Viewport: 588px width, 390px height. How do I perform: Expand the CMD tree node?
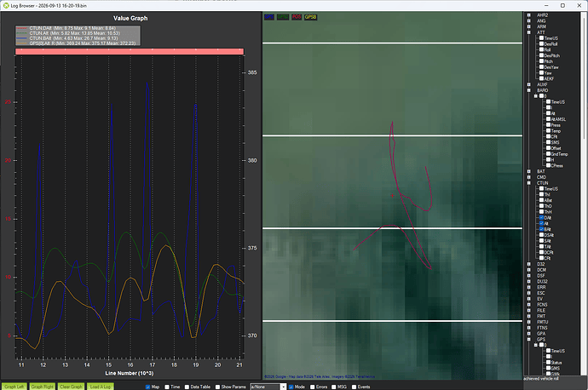point(528,177)
